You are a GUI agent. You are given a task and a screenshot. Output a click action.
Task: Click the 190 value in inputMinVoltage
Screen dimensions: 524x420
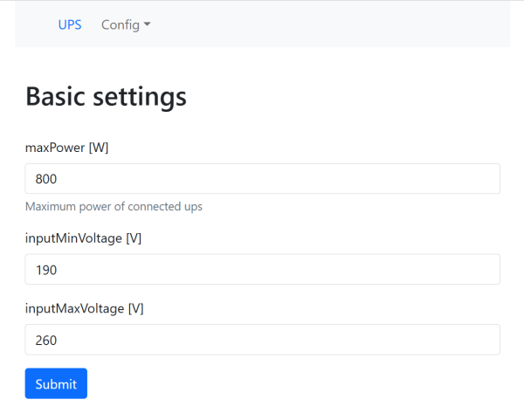click(x=46, y=270)
